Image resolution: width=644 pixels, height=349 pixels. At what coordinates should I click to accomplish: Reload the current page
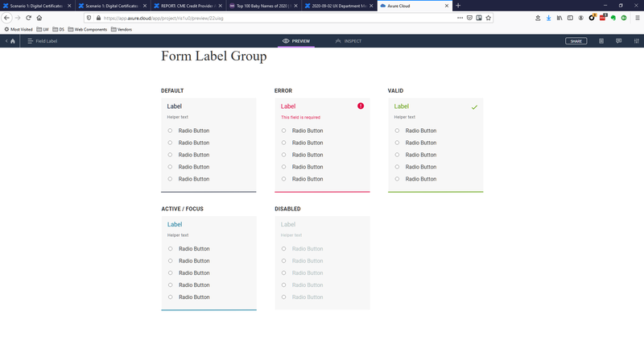(x=28, y=18)
